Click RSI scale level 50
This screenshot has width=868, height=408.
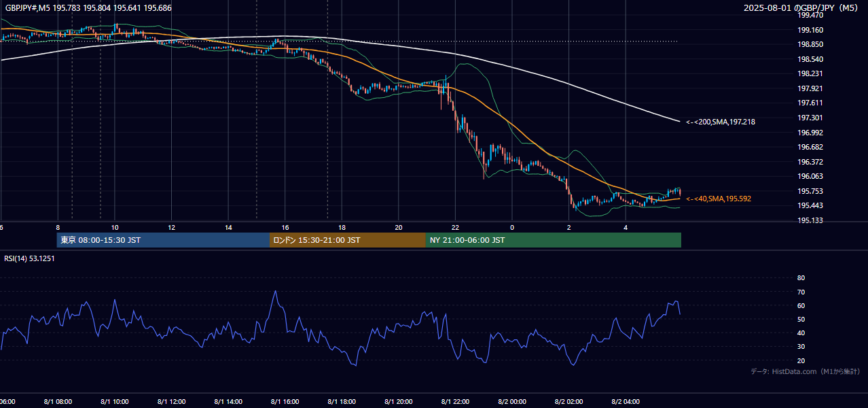click(801, 319)
